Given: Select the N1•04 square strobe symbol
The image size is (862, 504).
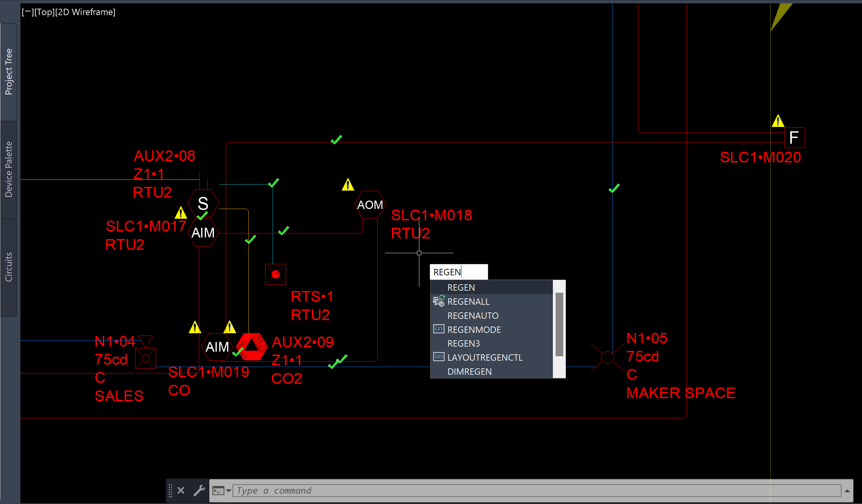Looking at the screenshot, I should 145,358.
